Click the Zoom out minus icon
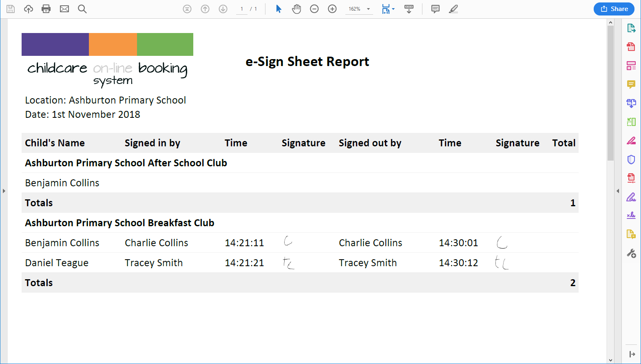This screenshot has width=641, height=364. [314, 9]
